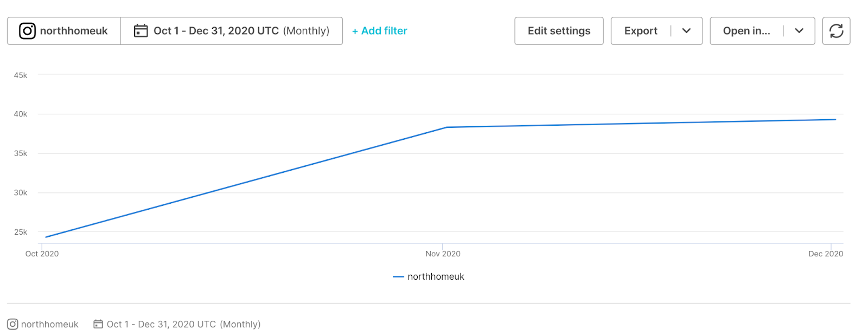Click Edit settings
Screen dimensions: 868x336
pos(559,31)
